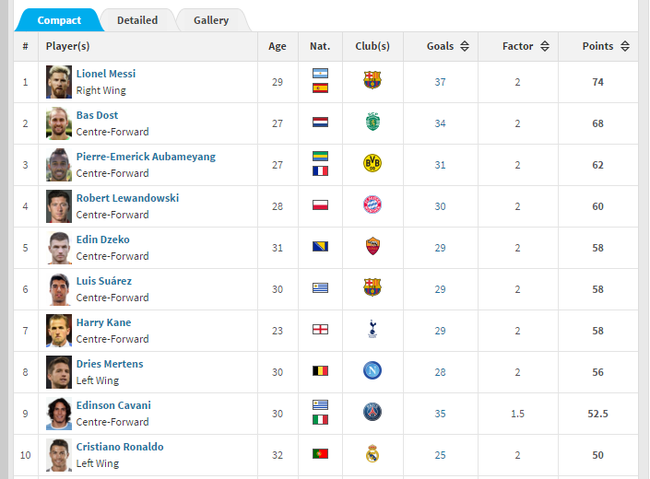Click the AS Roma crest in Dzeko's row
The image size is (650, 479).
click(372, 247)
